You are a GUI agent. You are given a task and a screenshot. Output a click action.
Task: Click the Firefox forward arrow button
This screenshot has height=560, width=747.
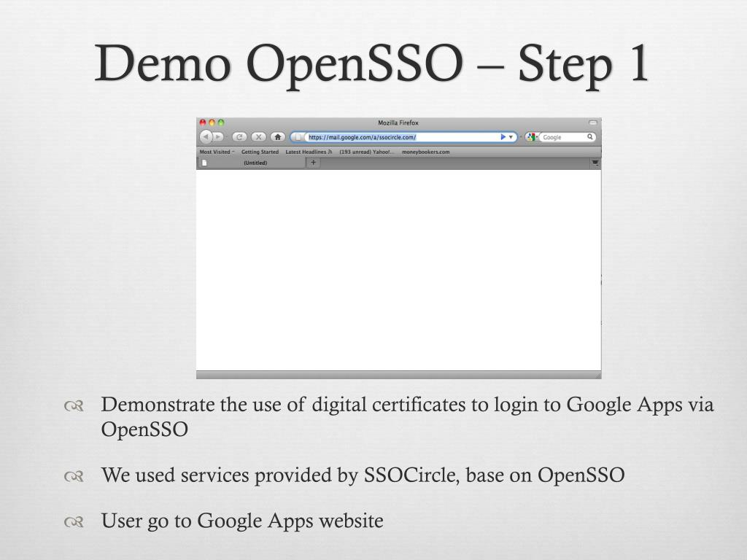(218, 137)
